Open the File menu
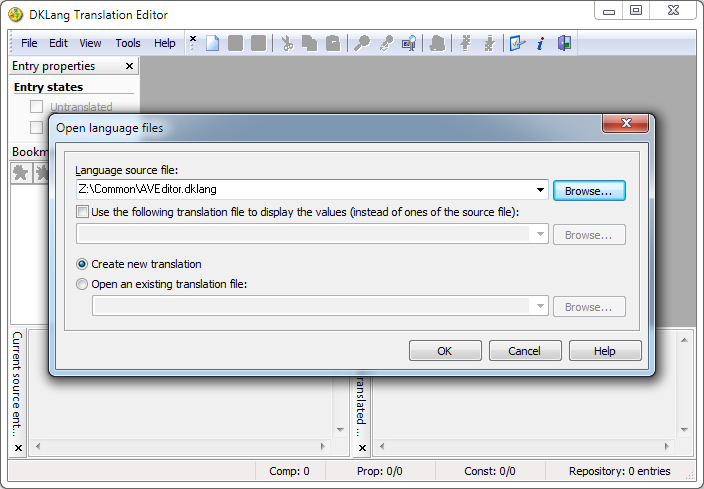This screenshot has height=489, width=704. [x=29, y=43]
